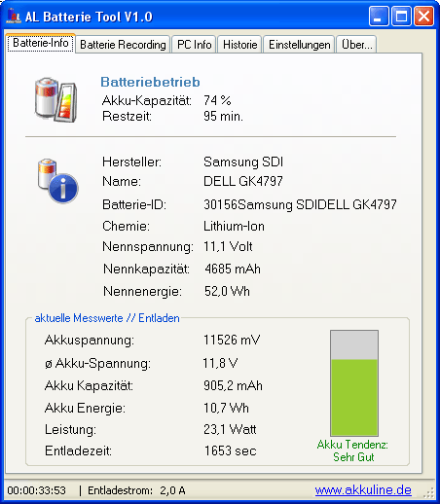Click the aktuelle Messwerte // Entladen group title
440x504 pixels.
coord(107,318)
